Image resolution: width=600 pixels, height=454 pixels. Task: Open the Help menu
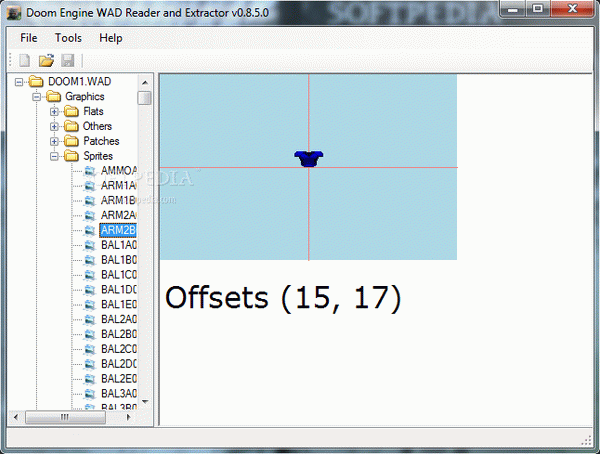[x=111, y=38]
